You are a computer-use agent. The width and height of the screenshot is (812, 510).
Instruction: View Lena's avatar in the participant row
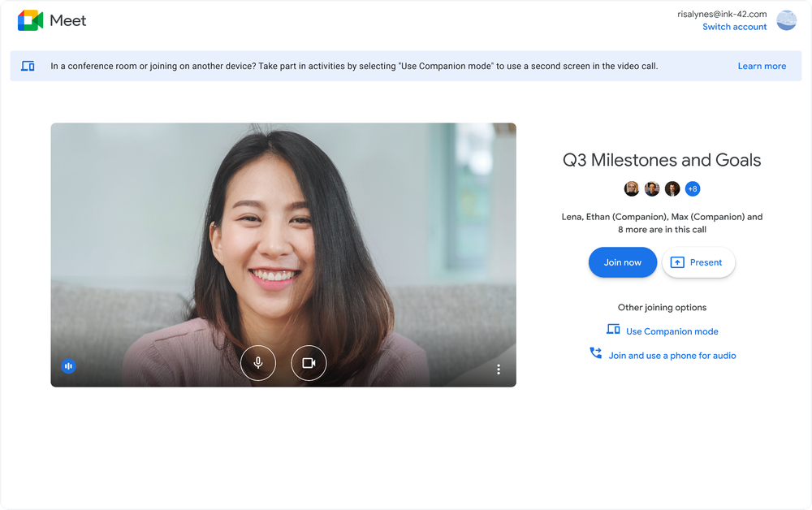(632, 188)
